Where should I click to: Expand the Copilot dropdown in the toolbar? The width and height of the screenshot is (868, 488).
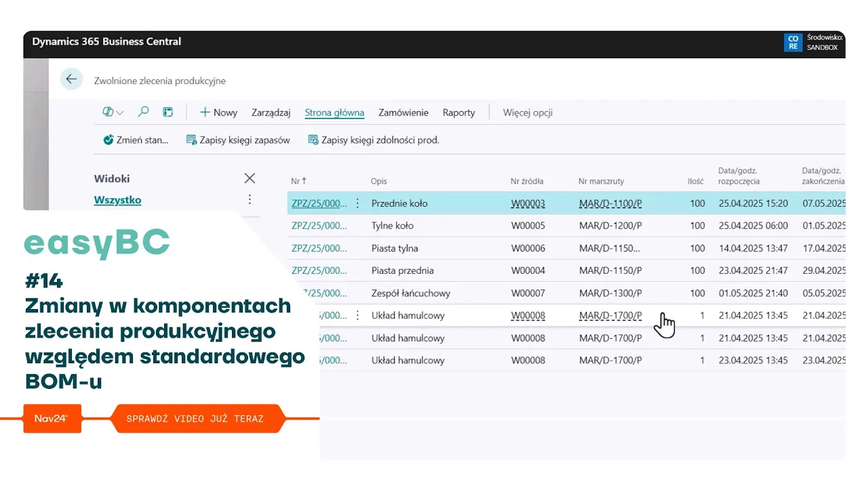113,113
